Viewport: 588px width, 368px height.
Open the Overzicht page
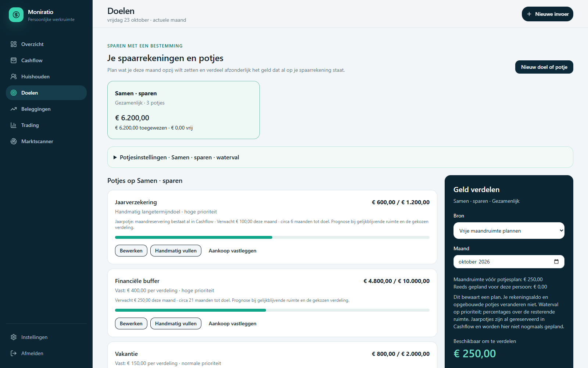[x=46, y=44]
